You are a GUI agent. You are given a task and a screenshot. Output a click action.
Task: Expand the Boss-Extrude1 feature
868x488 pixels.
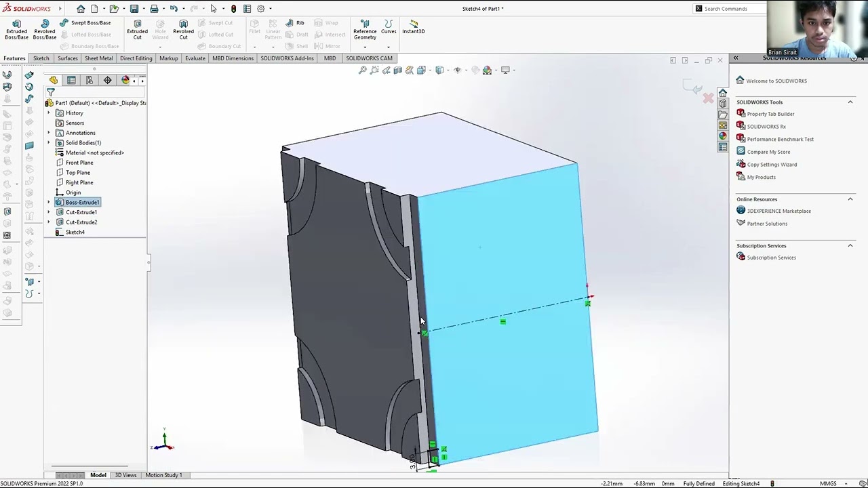pyautogui.click(x=49, y=203)
